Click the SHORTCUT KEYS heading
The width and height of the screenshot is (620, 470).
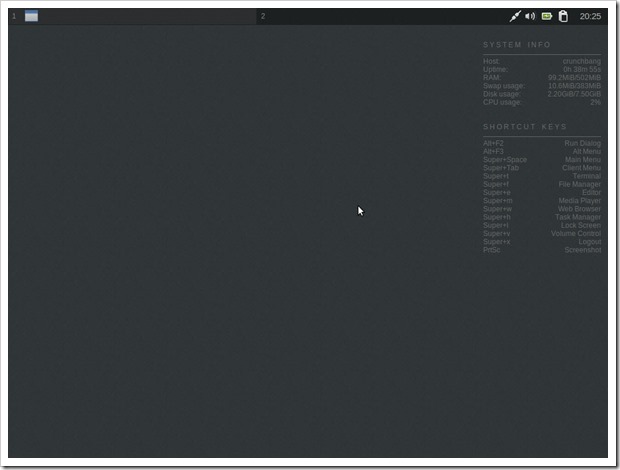click(x=525, y=126)
